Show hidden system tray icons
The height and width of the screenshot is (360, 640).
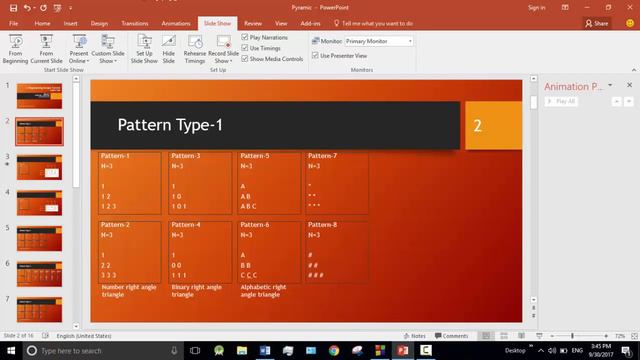click(x=541, y=351)
